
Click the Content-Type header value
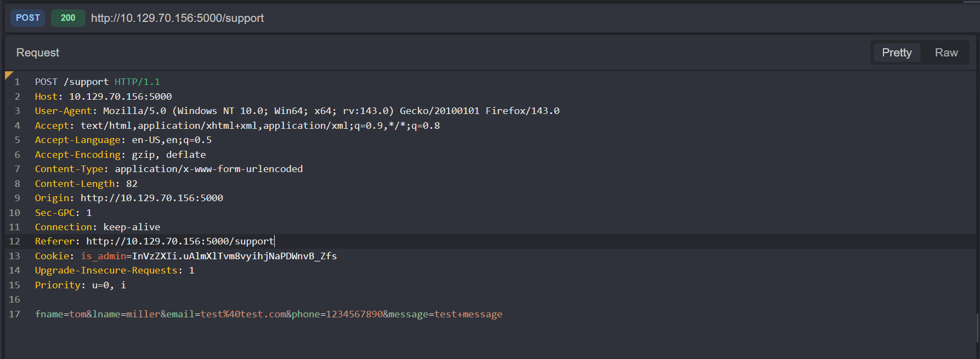208,169
